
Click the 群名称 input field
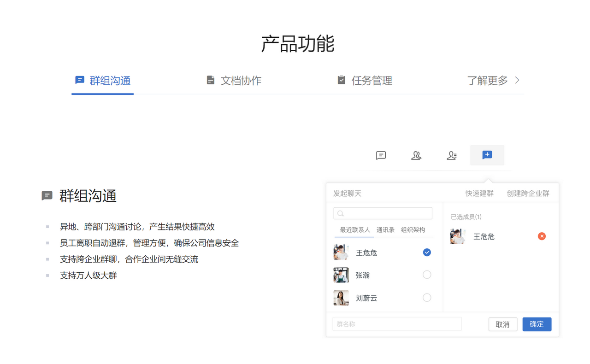pyautogui.click(x=397, y=324)
